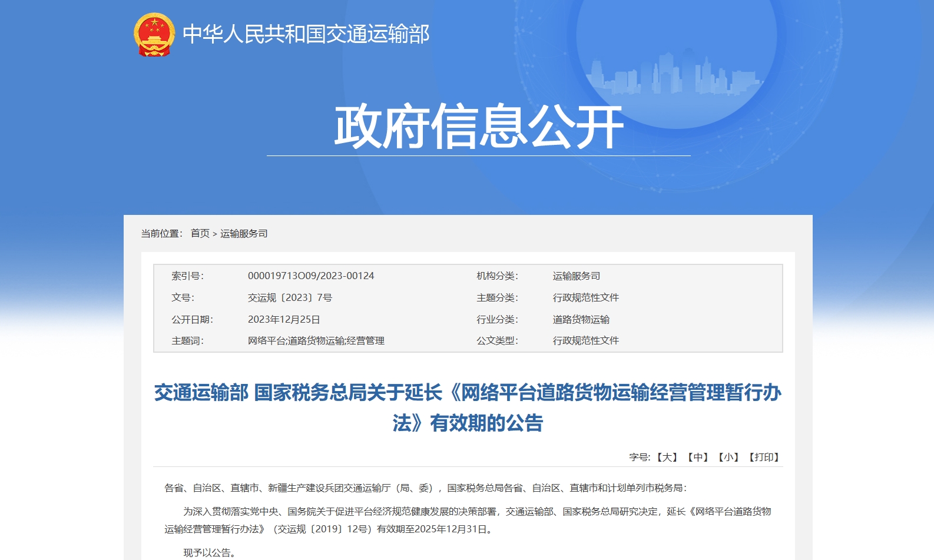This screenshot has width=934, height=560.
Task: Click the index number 000019713O09/2023-00124
Action: [311, 276]
